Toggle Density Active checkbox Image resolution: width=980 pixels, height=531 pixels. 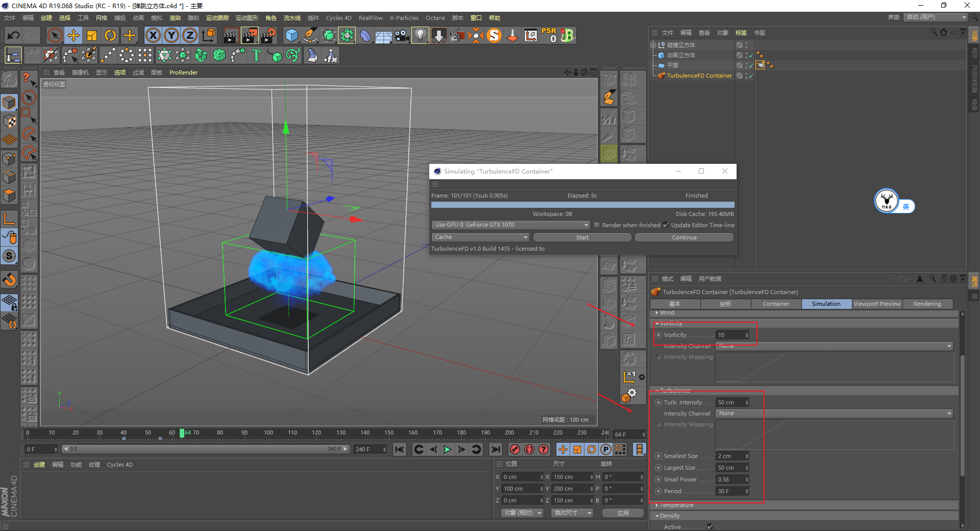(710, 526)
